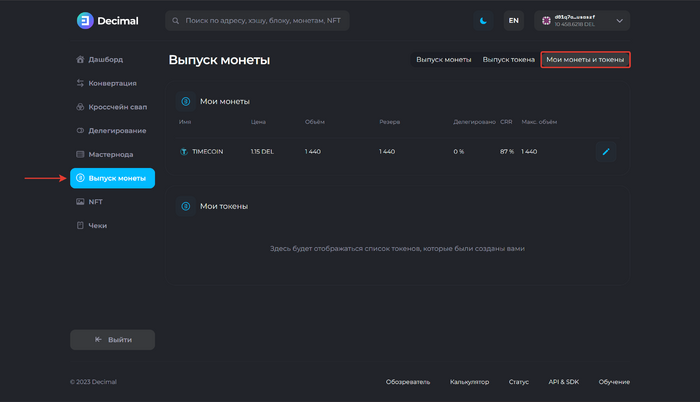Image resolution: width=700 pixels, height=402 pixels.
Task: Open Чеки section in the sidebar
Action: (x=97, y=226)
